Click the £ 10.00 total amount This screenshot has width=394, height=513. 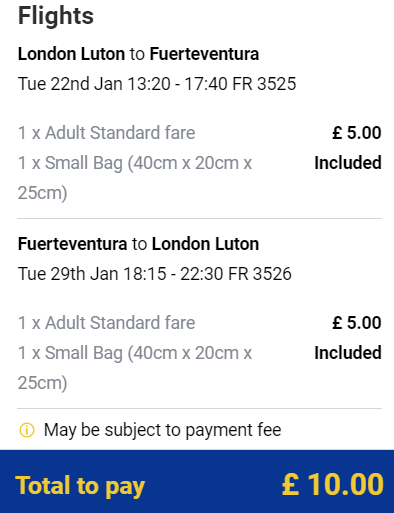[333, 484]
